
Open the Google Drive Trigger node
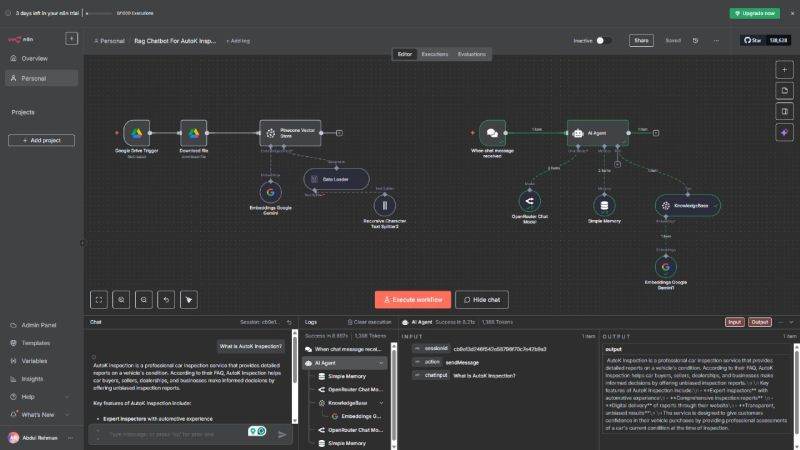[x=136, y=133]
